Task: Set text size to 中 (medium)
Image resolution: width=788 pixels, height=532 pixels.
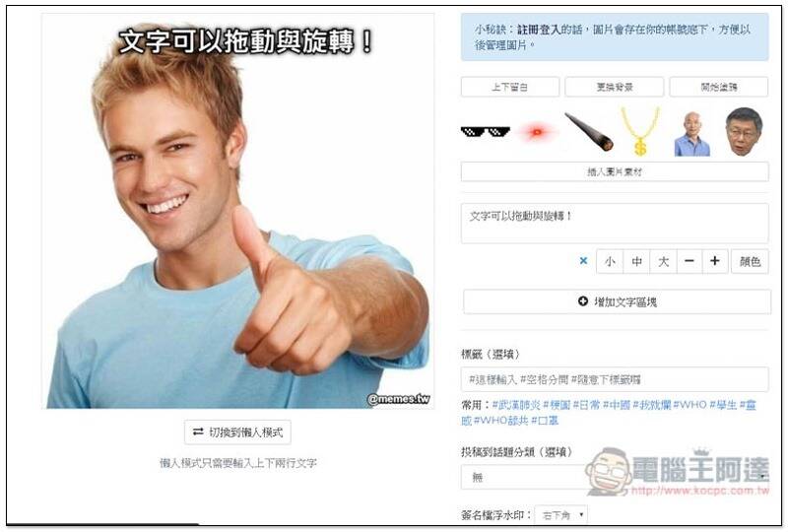Action: tap(636, 261)
